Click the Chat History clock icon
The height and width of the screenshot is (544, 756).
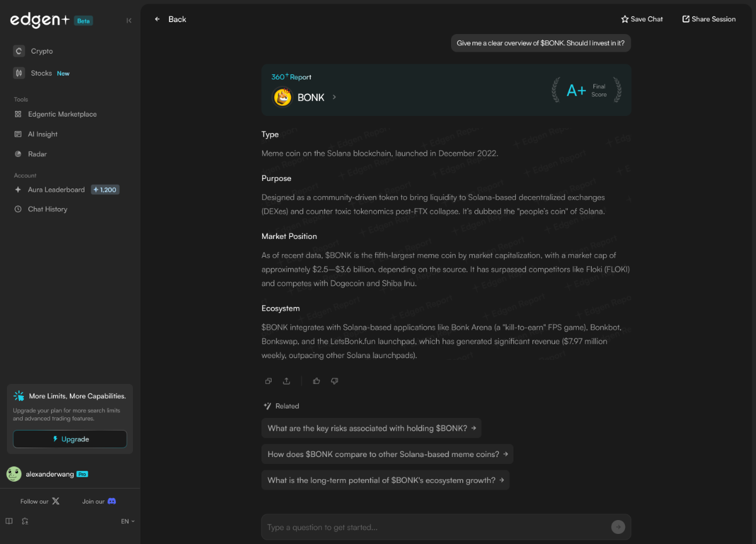coord(18,209)
